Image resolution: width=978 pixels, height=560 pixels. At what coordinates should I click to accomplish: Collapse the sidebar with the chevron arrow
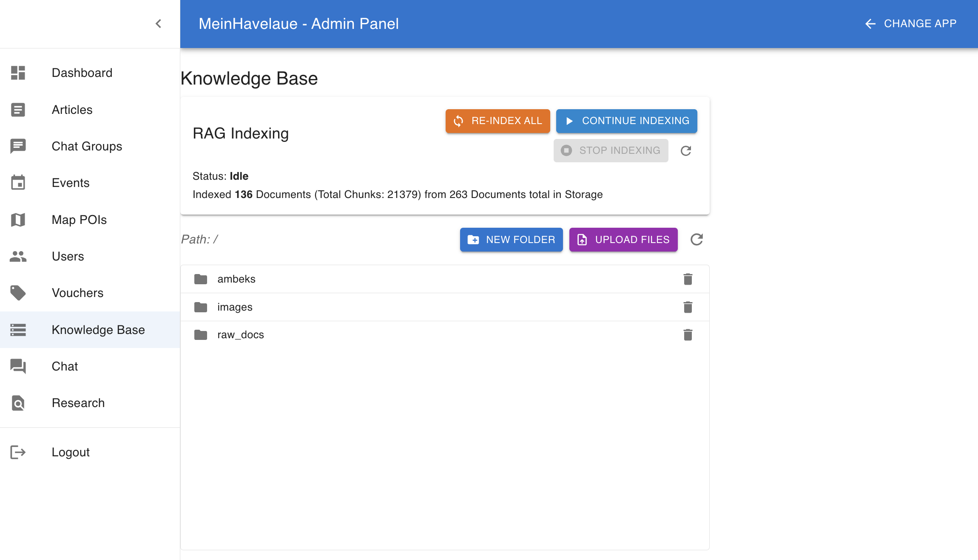pyautogui.click(x=158, y=24)
